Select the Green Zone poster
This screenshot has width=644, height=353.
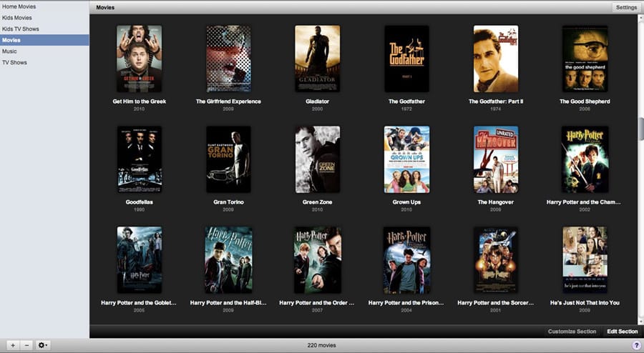(x=318, y=159)
